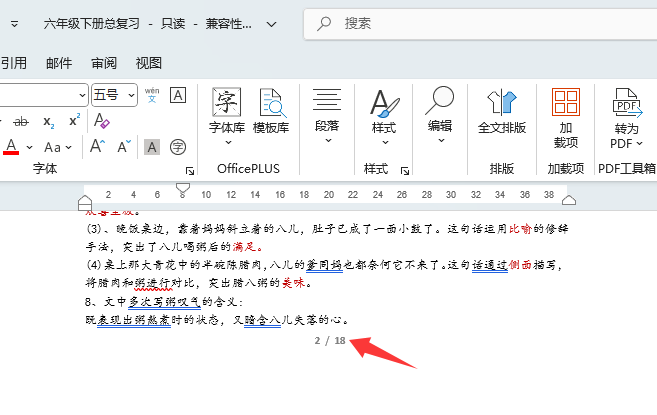Screen dimensions: 657x415
Task: Click the red word 比喻 in the document
Action: point(520,229)
